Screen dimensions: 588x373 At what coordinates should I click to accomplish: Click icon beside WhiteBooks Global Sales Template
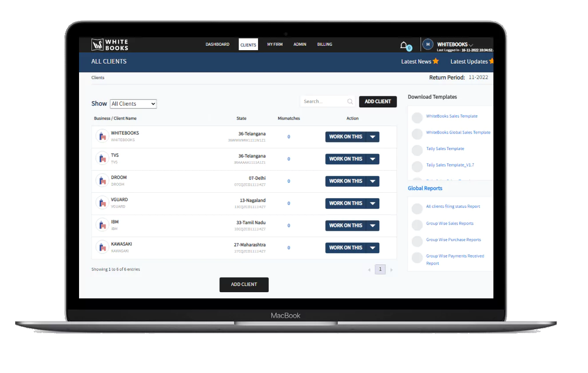[x=417, y=134]
